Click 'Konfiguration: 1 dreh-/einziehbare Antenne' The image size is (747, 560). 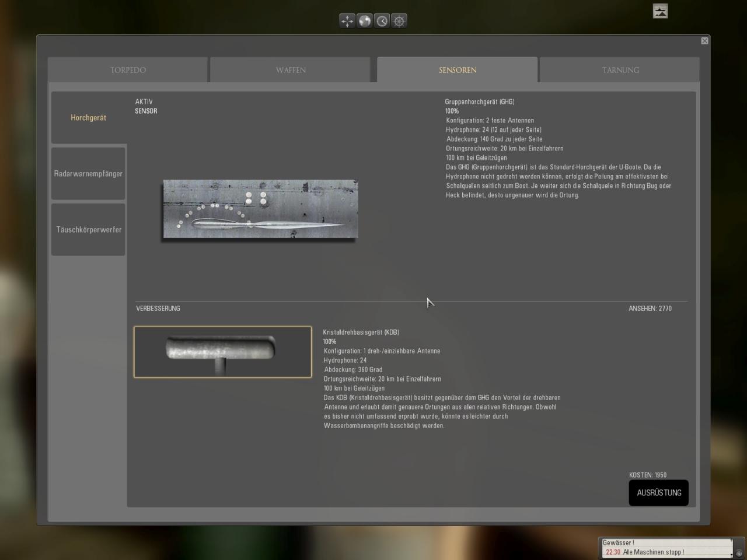tap(382, 351)
